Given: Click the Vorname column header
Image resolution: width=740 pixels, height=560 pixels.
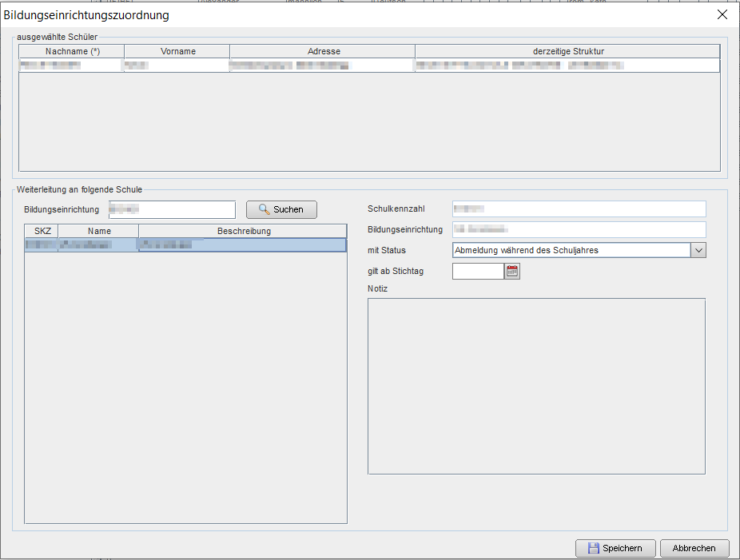Looking at the screenshot, I should coord(177,51).
